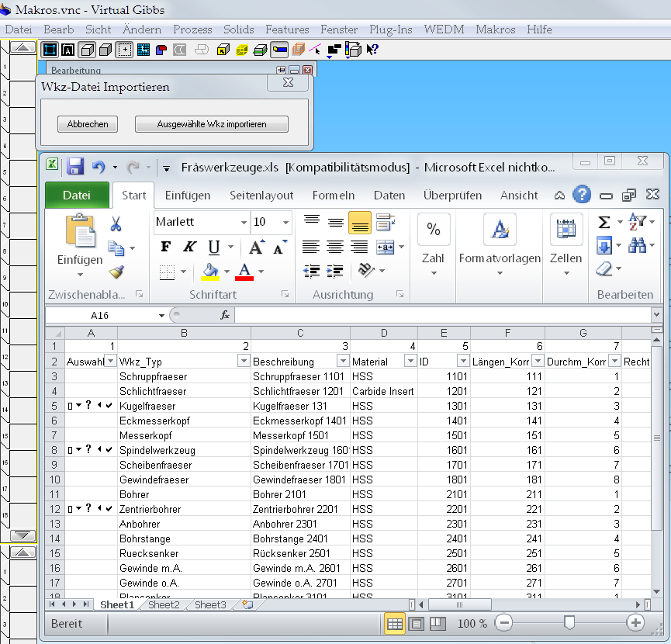Click the red and blue shape Gibbs icon
The image size is (671, 644).
[161, 50]
